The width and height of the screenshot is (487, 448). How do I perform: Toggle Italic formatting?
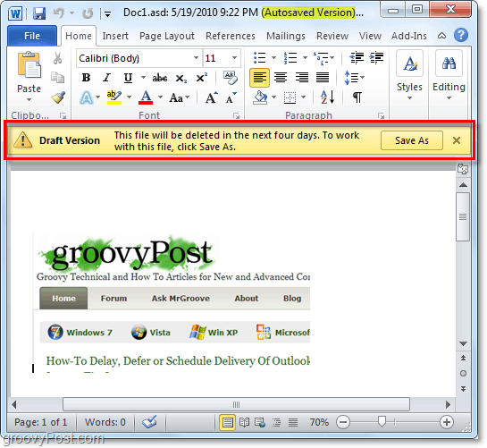tap(106, 78)
